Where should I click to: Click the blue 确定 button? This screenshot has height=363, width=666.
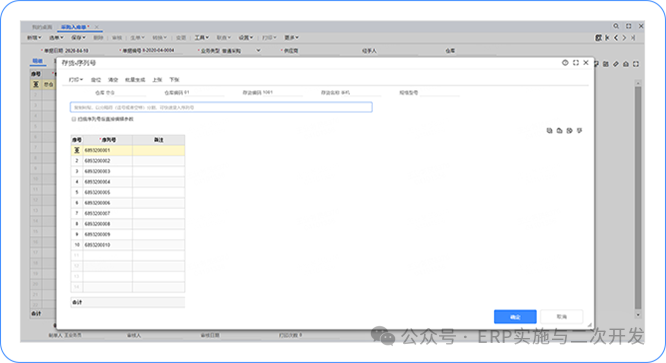[515, 317]
